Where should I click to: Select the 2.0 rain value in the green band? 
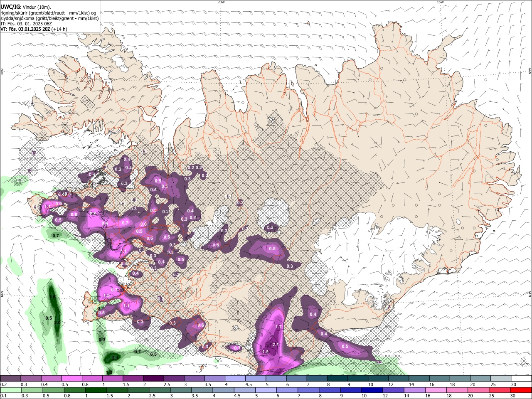coord(57,323)
